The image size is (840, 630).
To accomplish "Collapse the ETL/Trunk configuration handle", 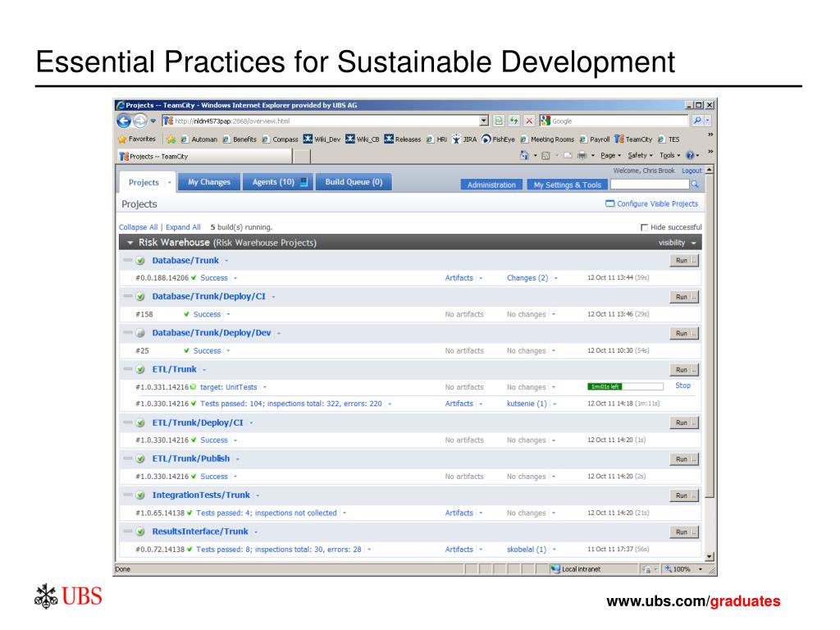I will point(127,369).
